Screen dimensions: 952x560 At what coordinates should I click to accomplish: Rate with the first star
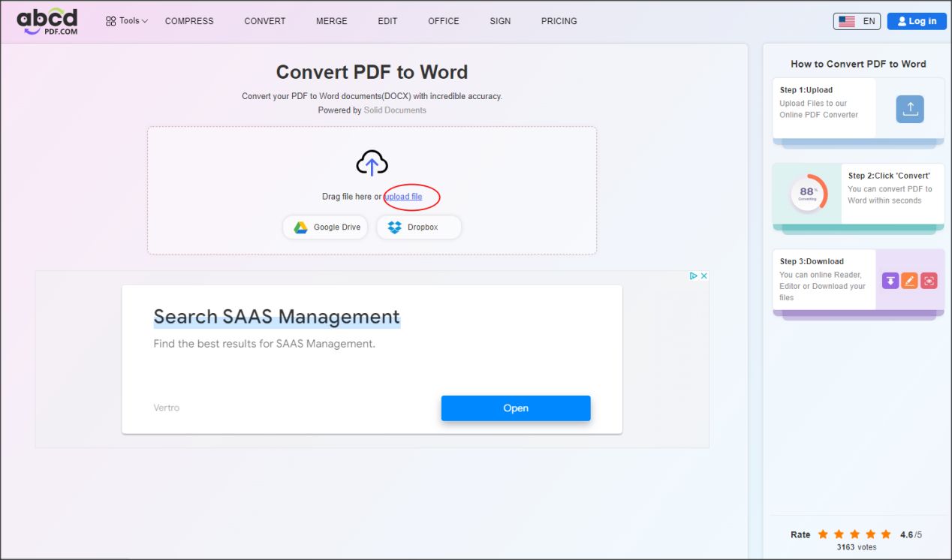823,534
